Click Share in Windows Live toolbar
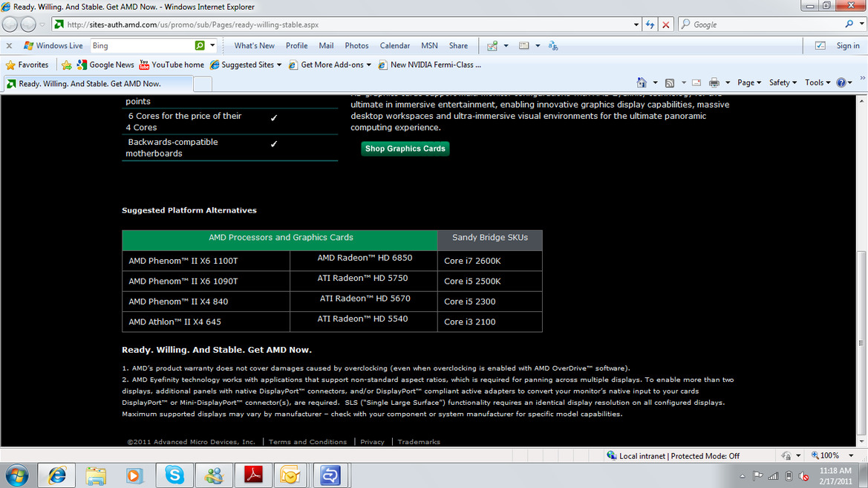 458,45
